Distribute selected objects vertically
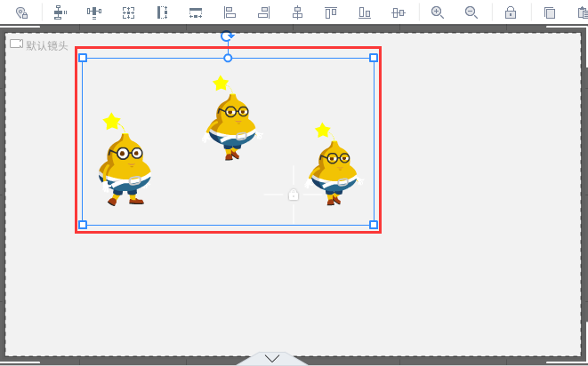588x366 pixels. (60, 12)
